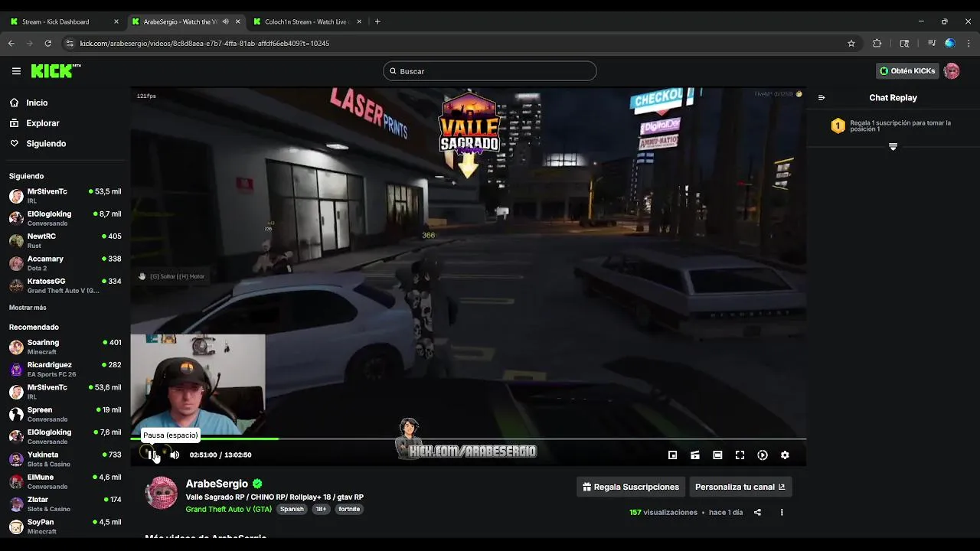Click the gold position 1 badge
The height and width of the screenshot is (551, 980).
tap(838, 126)
